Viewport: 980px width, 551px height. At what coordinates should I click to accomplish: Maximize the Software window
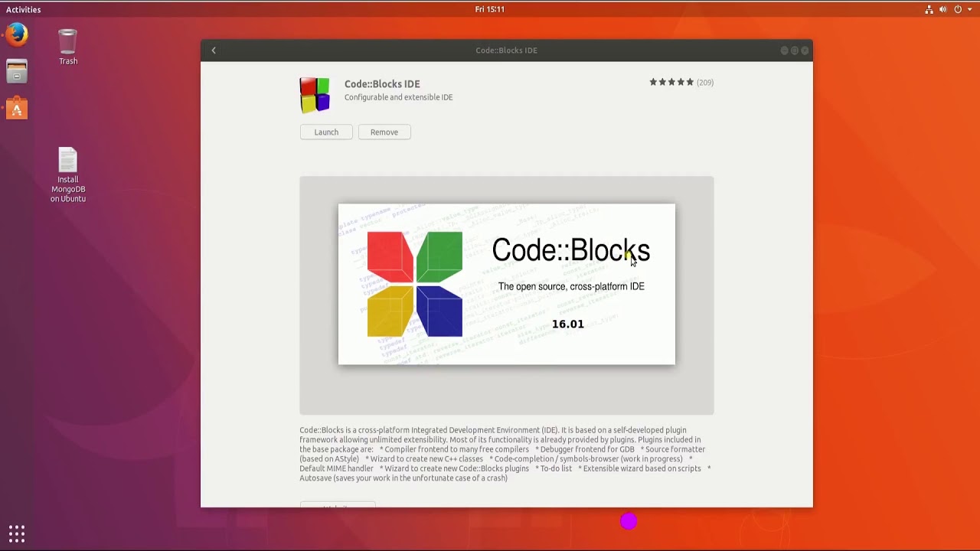tap(795, 51)
